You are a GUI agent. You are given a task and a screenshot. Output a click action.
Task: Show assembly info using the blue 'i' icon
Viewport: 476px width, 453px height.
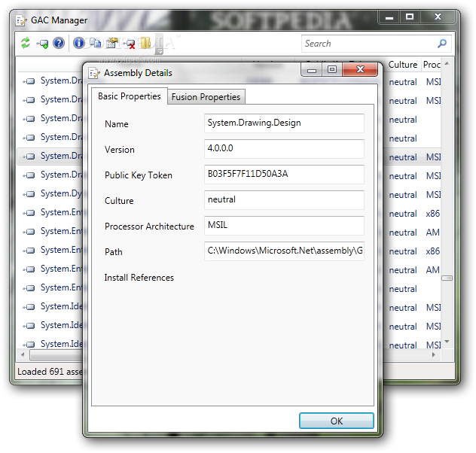(x=79, y=43)
